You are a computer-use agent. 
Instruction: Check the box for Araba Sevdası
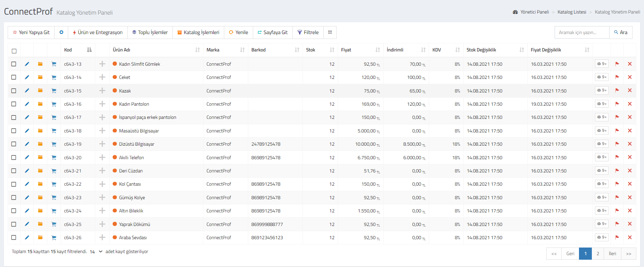14,237
